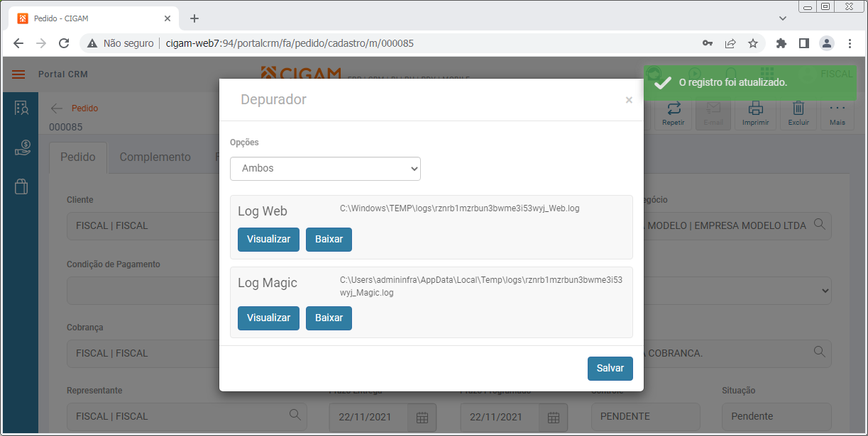Click the Portal CRM title

63,74
